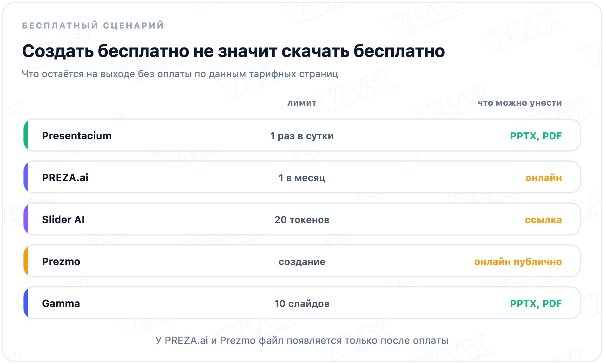Click the '10 слайдов' limit
Screen dimensions: 604x364
click(x=302, y=304)
